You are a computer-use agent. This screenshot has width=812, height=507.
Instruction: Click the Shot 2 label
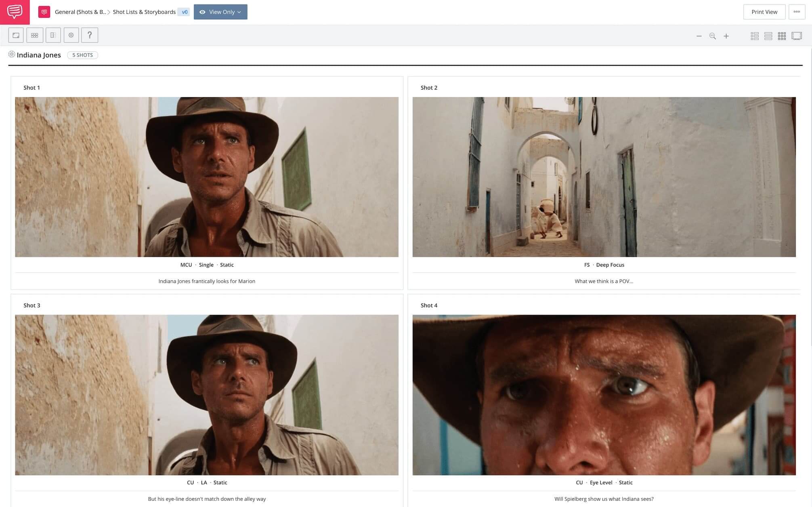click(x=429, y=88)
